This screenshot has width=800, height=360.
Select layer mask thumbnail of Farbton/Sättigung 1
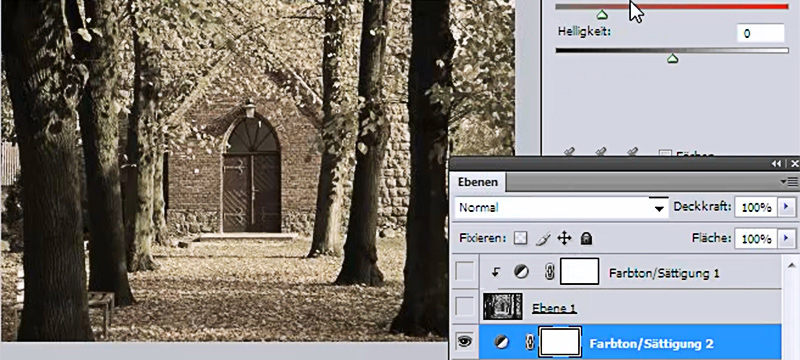(580, 271)
